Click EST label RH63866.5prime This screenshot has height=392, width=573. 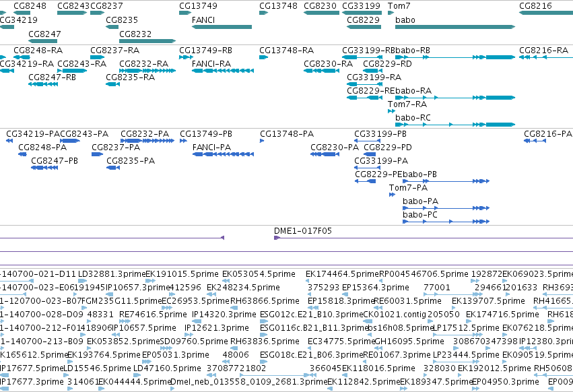pos(265,301)
